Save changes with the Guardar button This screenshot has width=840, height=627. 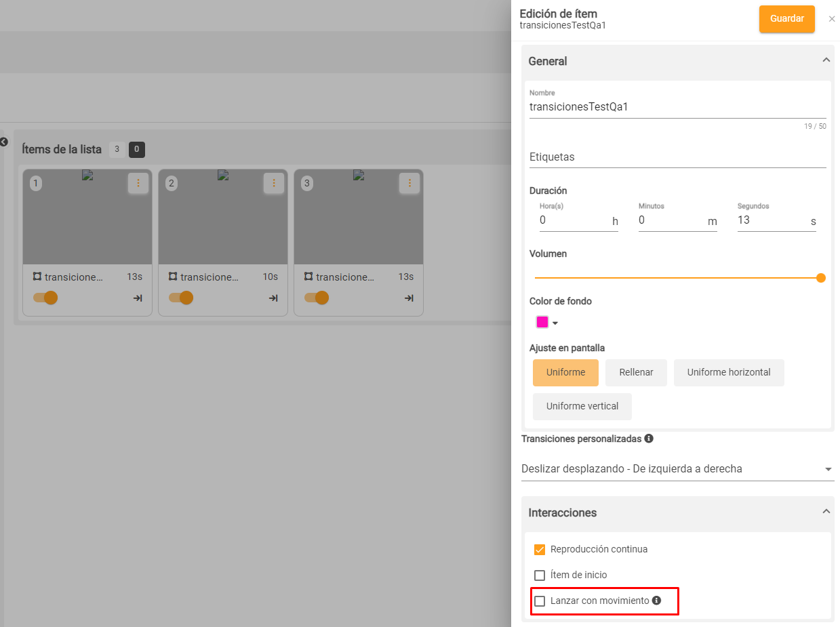pos(786,19)
